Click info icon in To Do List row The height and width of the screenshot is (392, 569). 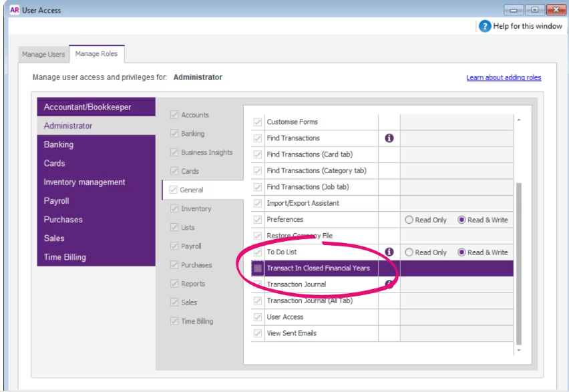coord(389,252)
